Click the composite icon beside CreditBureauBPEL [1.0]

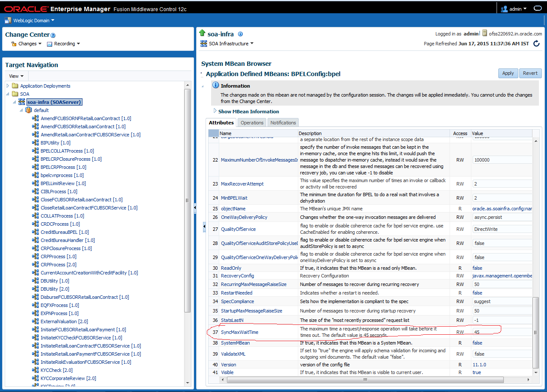pyautogui.click(x=35, y=232)
